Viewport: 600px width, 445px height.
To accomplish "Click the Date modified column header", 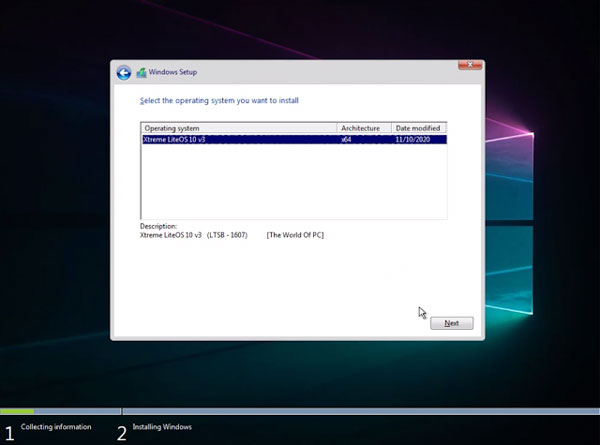I will tap(419, 128).
